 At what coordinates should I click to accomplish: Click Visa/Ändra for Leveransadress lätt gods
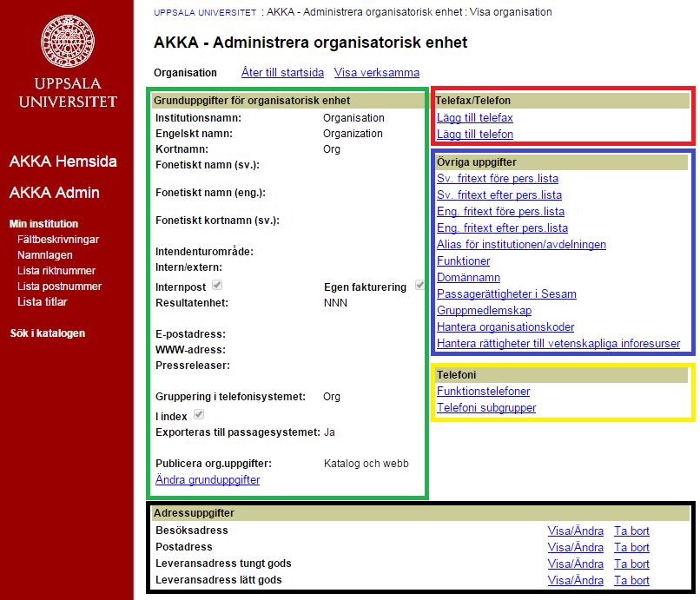point(576,580)
